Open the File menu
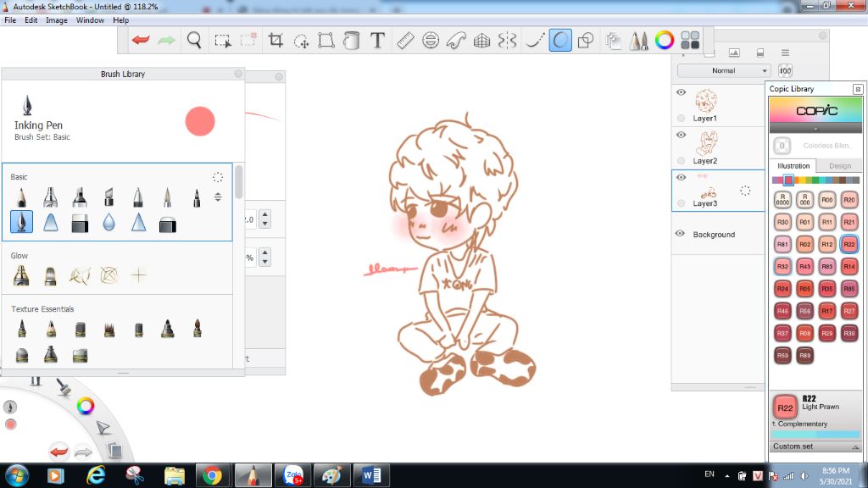 (10, 20)
